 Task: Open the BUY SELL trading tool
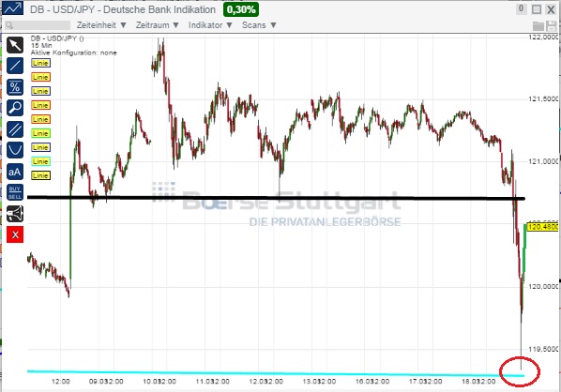point(15,192)
